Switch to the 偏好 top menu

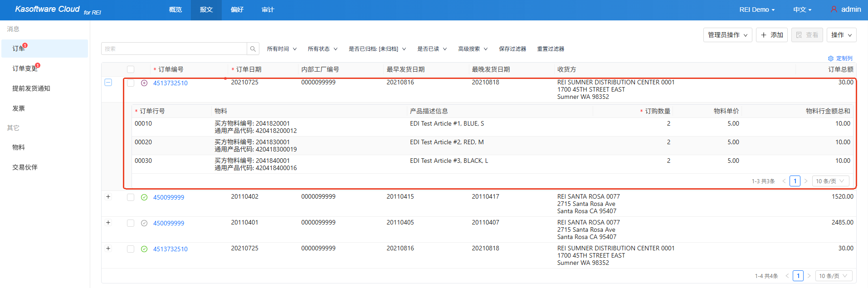point(237,10)
